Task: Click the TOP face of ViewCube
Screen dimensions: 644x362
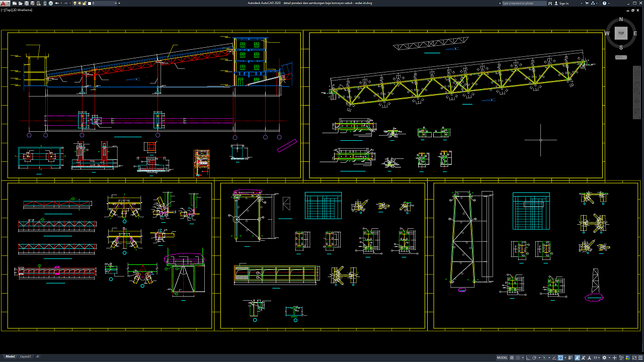Action: [621, 33]
